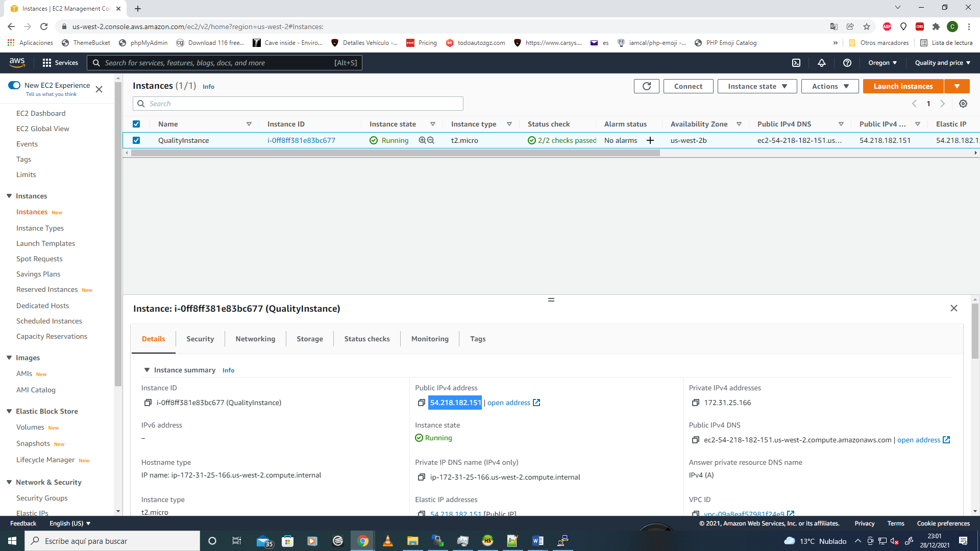Toggle the New EC2 Experience switch

click(14, 85)
